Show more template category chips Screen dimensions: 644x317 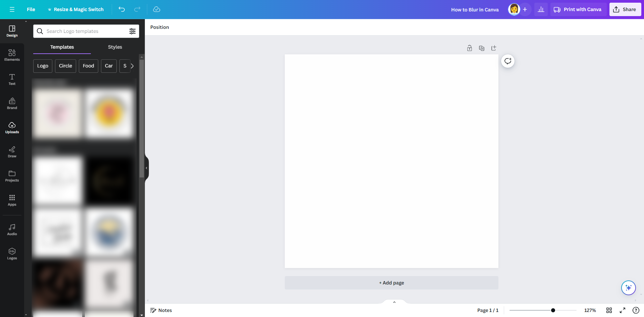[132, 66]
